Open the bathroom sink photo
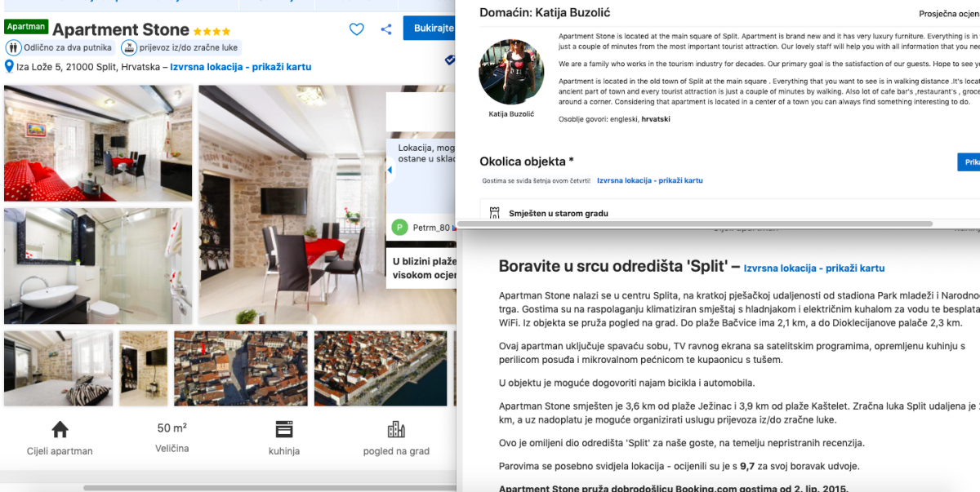Viewport: 980px width, 492px height. tap(98, 266)
